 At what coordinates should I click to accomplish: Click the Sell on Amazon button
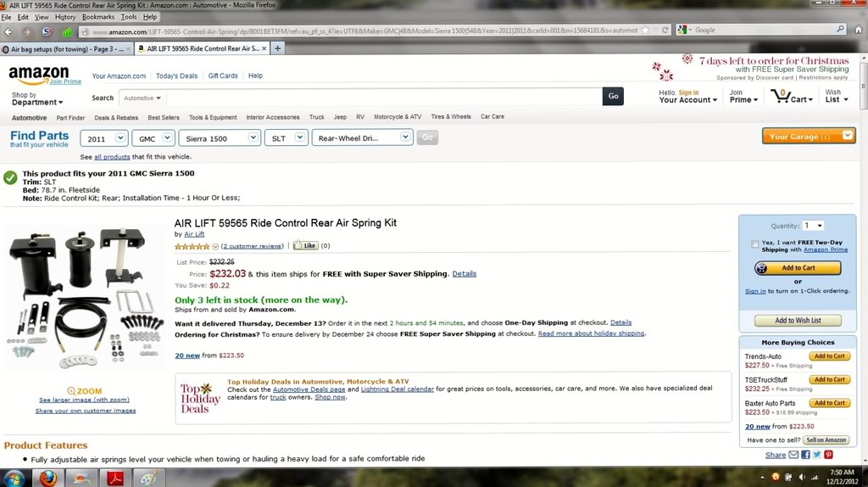tap(826, 439)
